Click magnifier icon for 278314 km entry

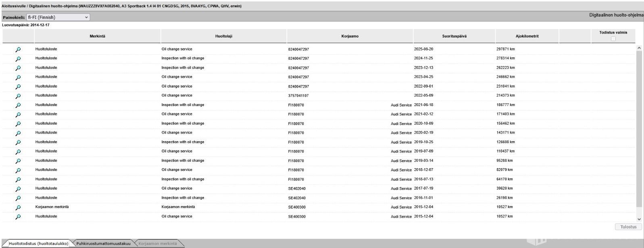(18, 59)
